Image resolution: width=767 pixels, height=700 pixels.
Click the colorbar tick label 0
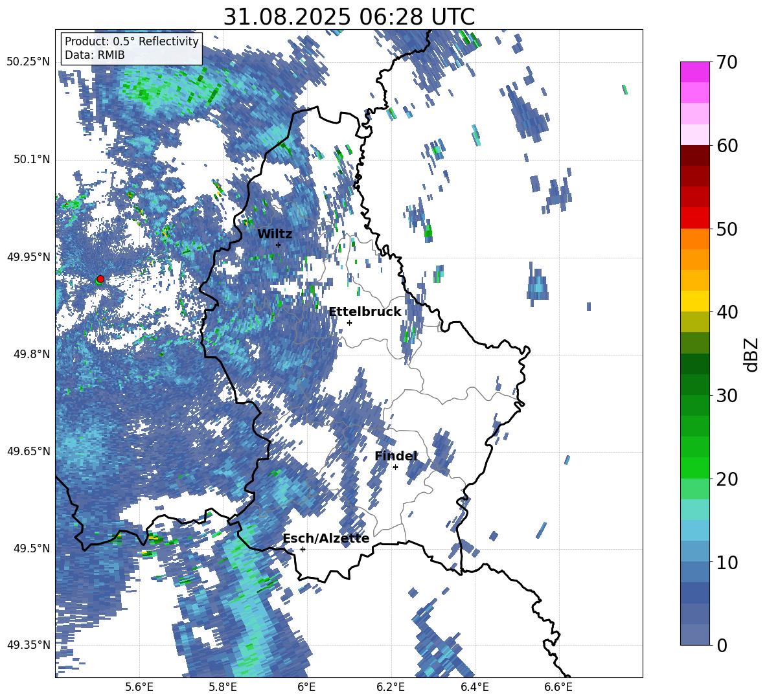click(x=722, y=646)
